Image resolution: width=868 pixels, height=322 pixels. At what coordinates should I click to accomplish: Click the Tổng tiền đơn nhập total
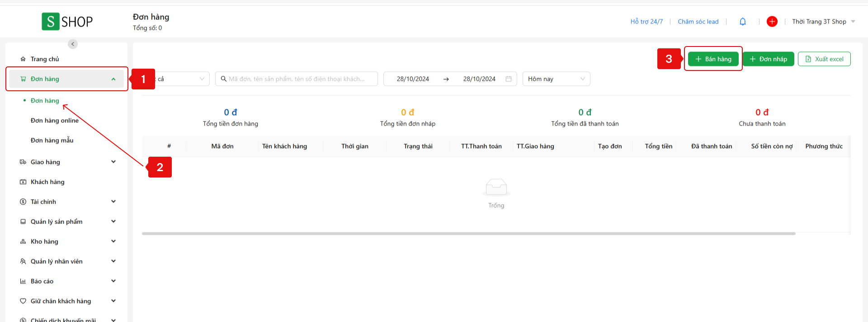[408, 117]
